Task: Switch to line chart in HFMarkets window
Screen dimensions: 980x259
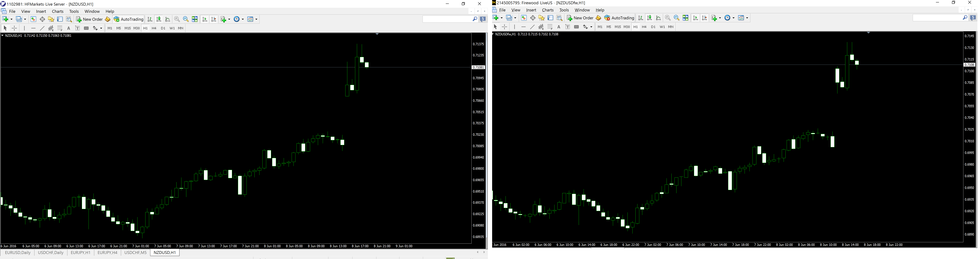Action: [x=168, y=19]
